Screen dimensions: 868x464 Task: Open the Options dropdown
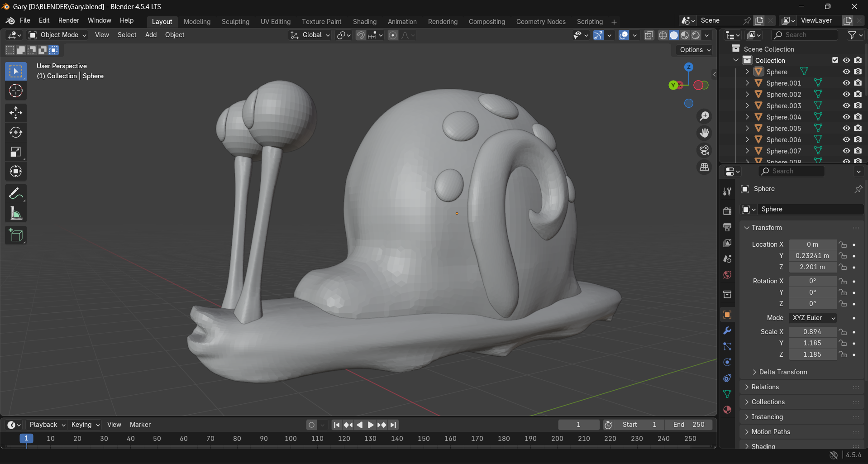pyautogui.click(x=695, y=50)
